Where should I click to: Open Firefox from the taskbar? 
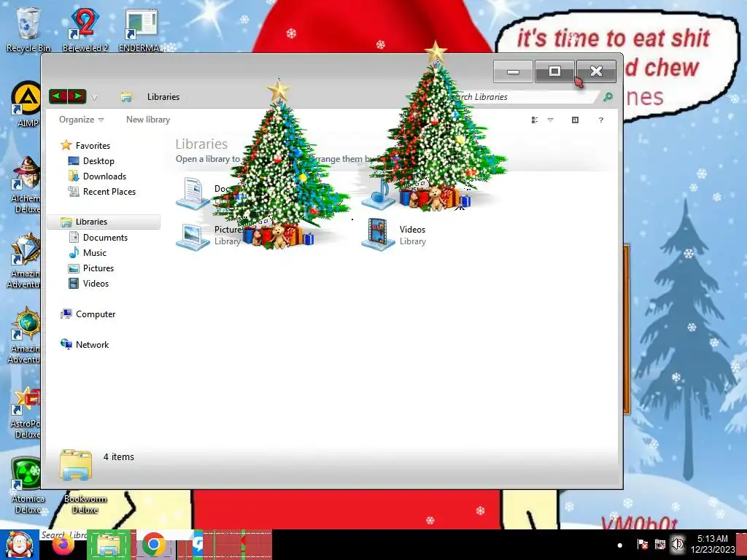pos(63,545)
